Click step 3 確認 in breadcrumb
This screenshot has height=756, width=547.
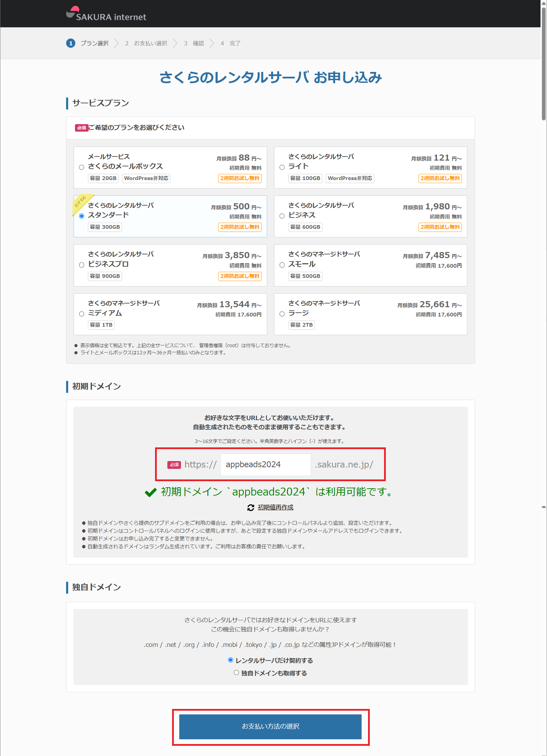[x=194, y=43]
